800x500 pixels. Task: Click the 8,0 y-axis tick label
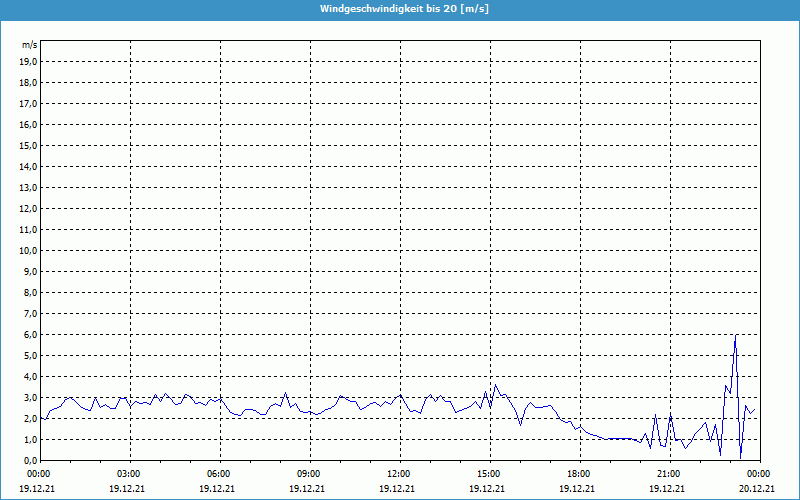point(31,292)
